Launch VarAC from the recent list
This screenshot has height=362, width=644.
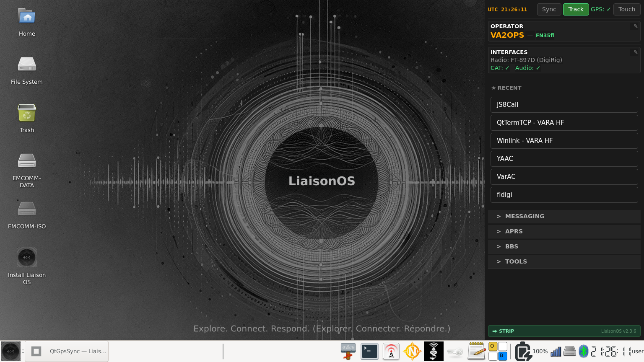pyautogui.click(x=564, y=177)
